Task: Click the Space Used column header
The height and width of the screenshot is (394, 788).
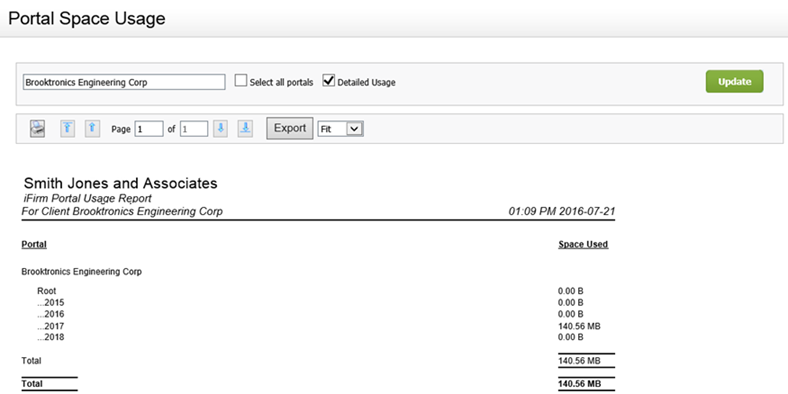Action: pos(583,245)
